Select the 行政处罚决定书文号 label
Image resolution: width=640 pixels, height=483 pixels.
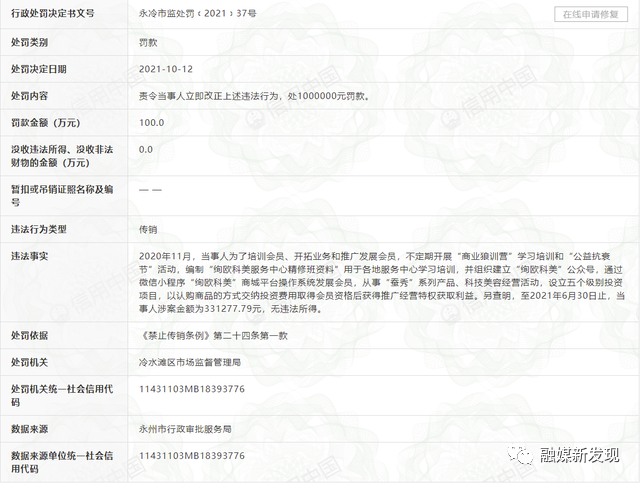(x=53, y=13)
